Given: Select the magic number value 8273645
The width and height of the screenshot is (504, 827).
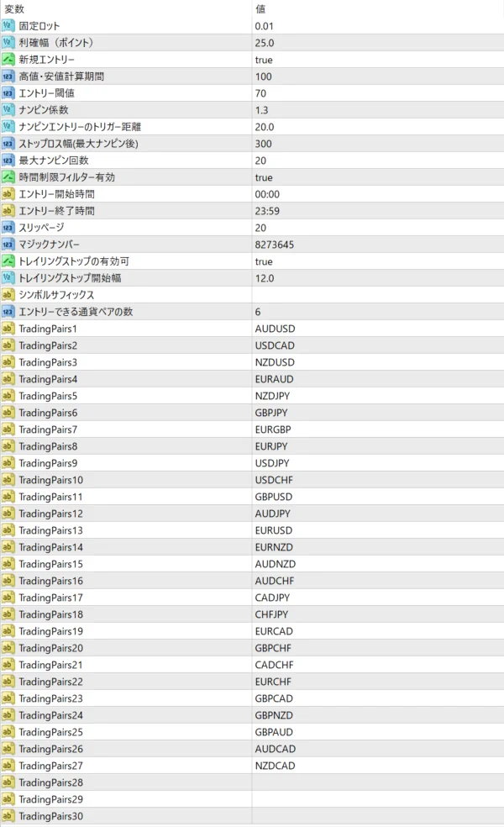Looking at the screenshot, I should 275,245.
